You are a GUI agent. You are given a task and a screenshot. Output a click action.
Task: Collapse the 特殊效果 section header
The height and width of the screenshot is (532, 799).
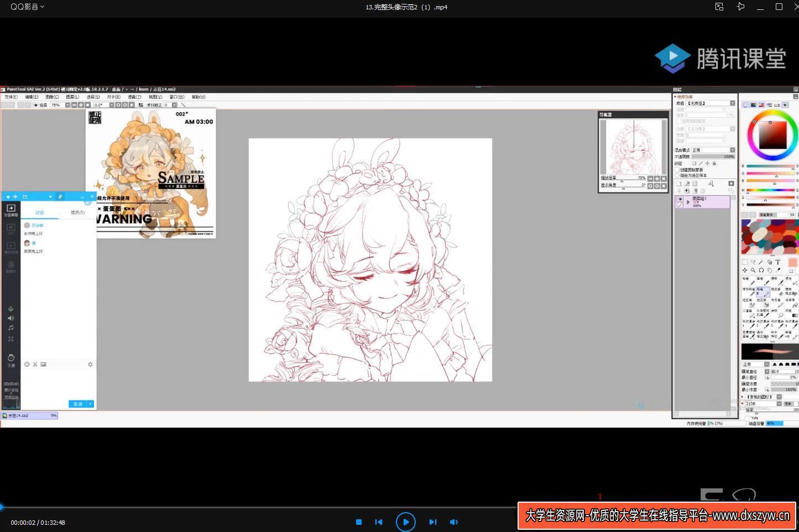pos(683,97)
